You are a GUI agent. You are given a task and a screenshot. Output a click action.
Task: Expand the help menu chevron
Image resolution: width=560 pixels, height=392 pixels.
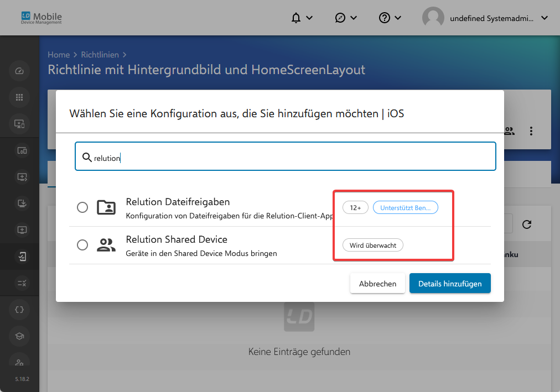point(398,18)
